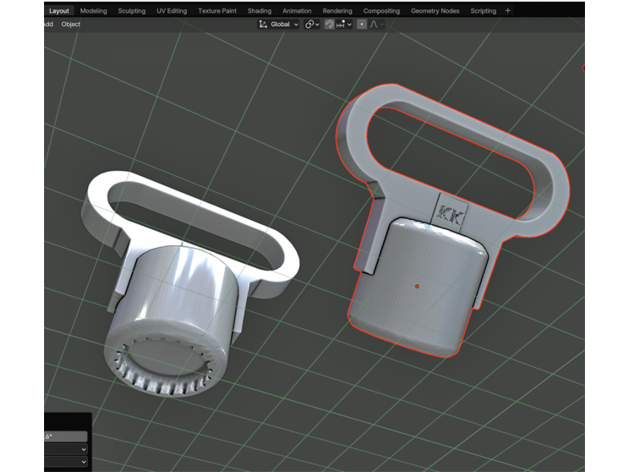Open the upper dropdown in the operator panel
Viewport: 628px width, 472px height.
pyautogui.click(x=66, y=450)
